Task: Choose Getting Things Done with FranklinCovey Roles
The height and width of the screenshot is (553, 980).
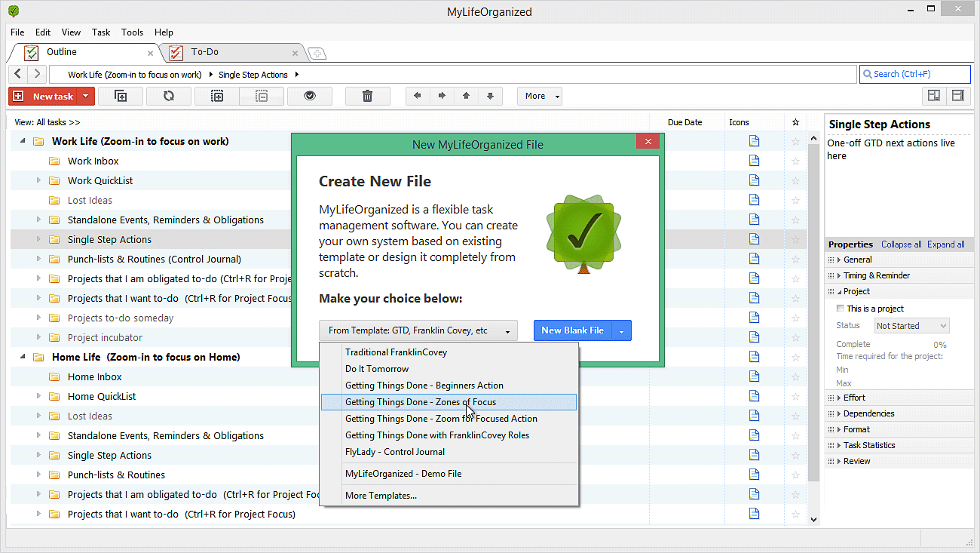Action: coord(449,435)
